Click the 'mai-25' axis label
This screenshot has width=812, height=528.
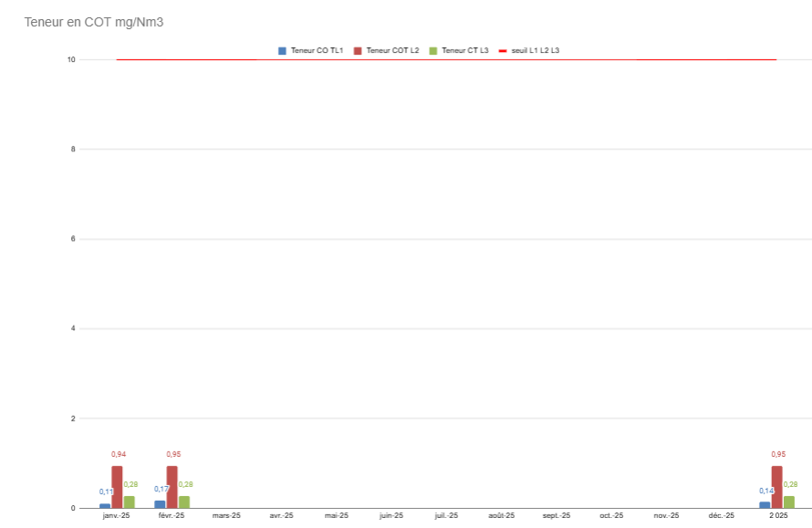click(x=337, y=515)
